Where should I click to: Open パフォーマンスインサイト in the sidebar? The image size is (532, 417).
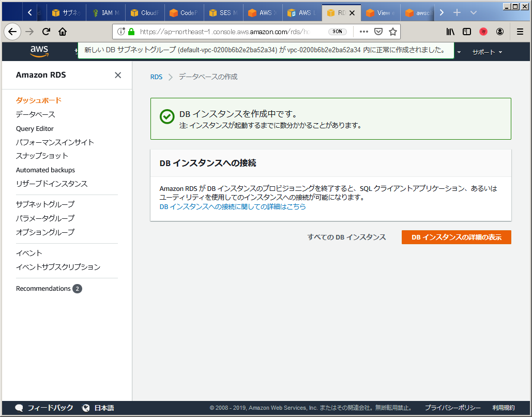click(x=55, y=142)
